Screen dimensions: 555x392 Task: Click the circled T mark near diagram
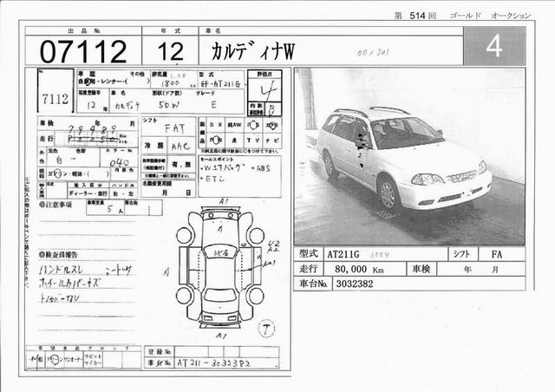point(266,329)
